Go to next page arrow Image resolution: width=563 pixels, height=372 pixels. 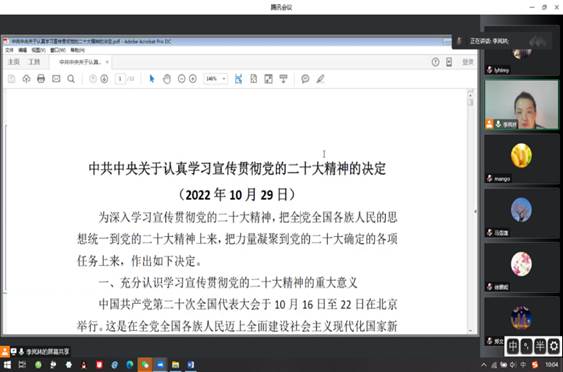[104, 79]
